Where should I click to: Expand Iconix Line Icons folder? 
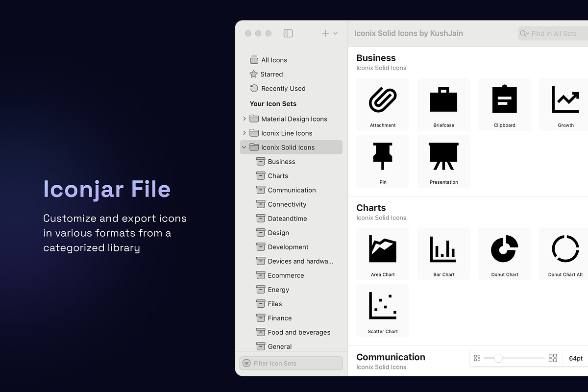point(245,133)
